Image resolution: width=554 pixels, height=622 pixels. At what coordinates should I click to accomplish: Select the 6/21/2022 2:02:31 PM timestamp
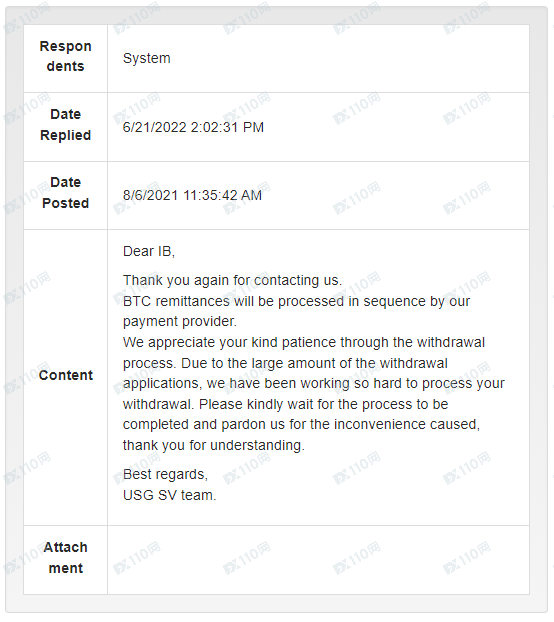click(x=193, y=127)
